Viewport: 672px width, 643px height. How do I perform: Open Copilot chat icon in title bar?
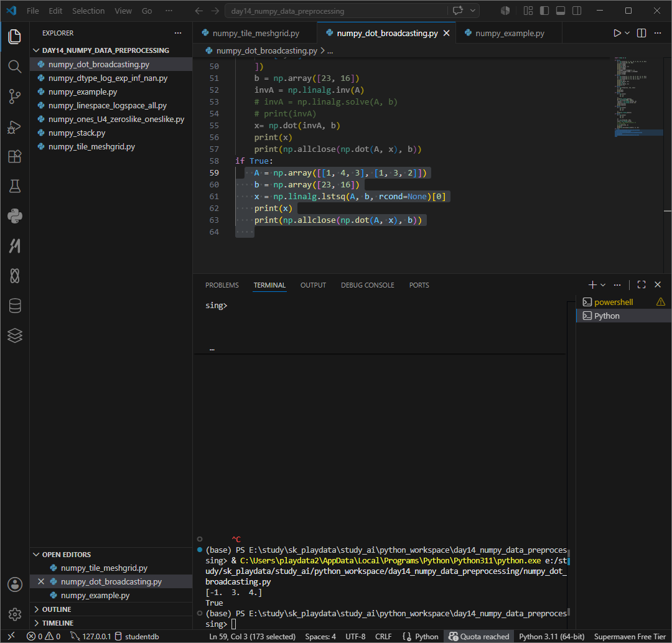(458, 11)
